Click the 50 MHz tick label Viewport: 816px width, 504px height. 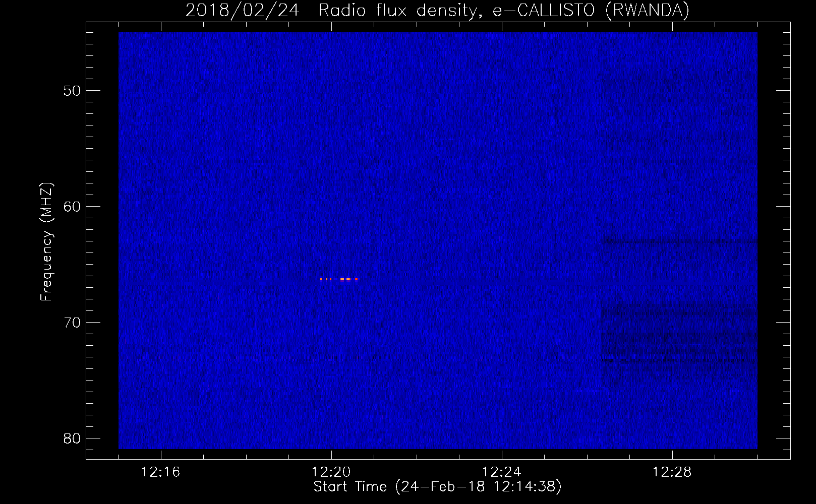[x=72, y=91]
